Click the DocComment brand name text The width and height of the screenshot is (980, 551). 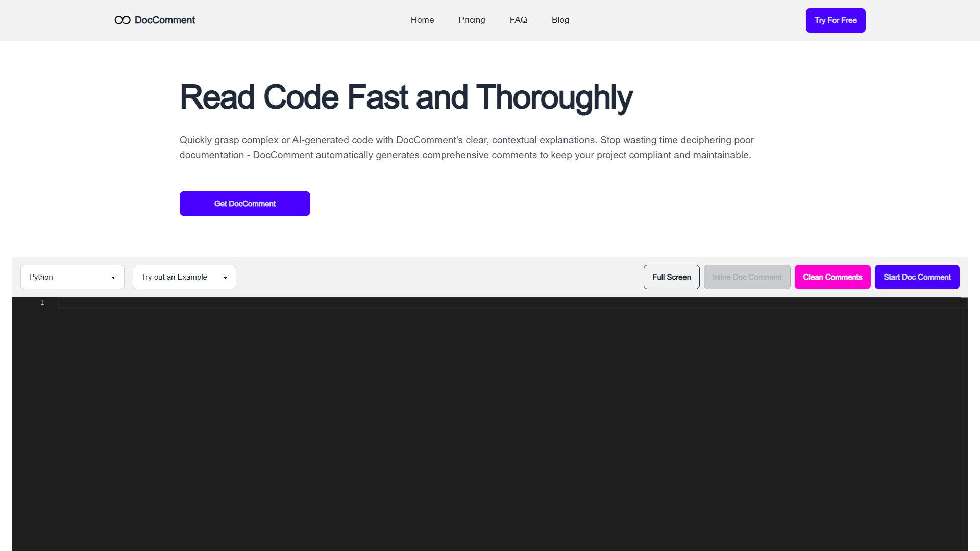(x=165, y=20)
